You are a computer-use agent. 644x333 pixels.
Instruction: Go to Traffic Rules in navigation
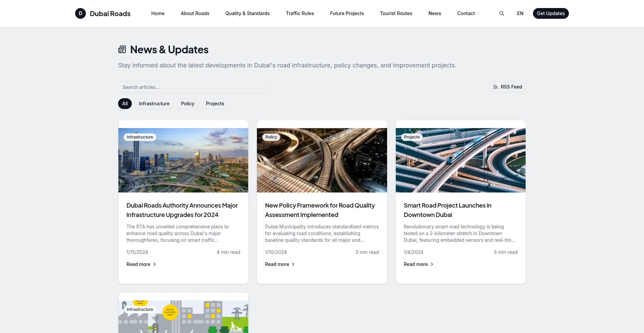[300, 13]
